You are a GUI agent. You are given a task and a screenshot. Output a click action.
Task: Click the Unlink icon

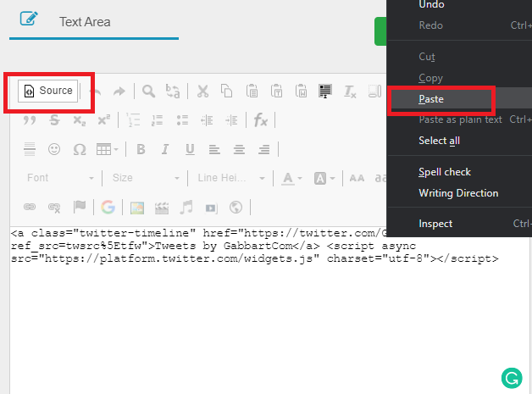tap(54, 207)
